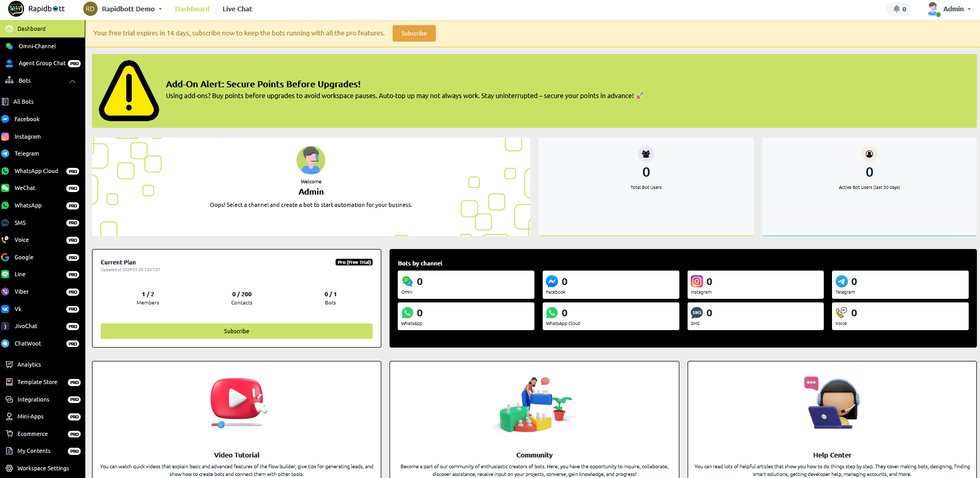Click the Help Center illustration
This screenshot has width=980, height=478.
coord(831,404)
